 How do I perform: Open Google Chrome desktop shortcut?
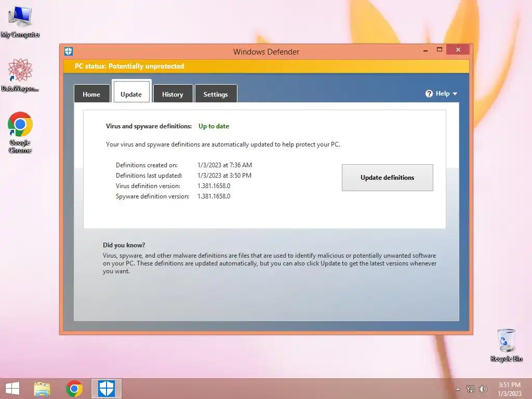[20, 132]
